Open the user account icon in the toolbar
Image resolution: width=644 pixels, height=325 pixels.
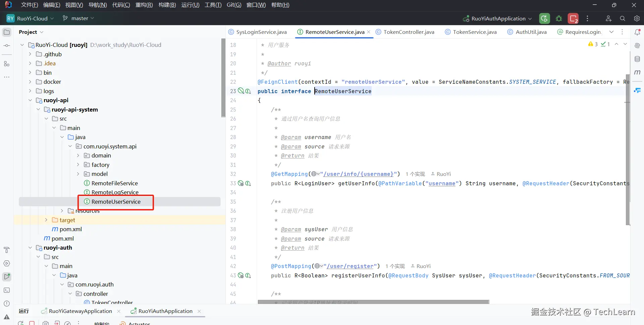608,18
